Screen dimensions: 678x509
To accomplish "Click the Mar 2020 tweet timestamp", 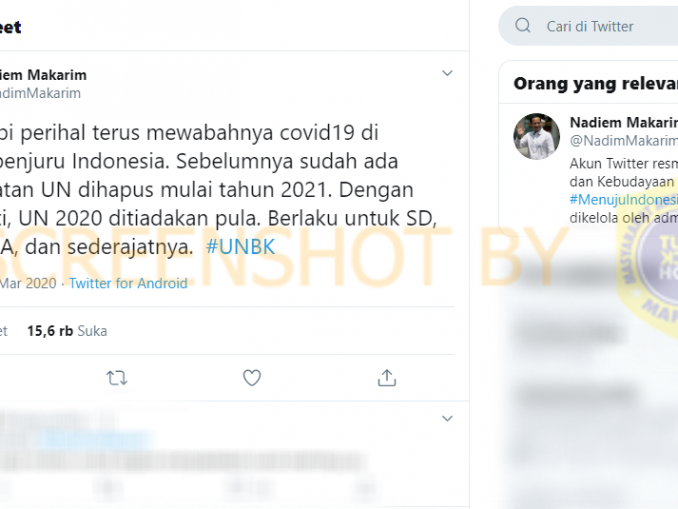I will click(x=28, y=283).
